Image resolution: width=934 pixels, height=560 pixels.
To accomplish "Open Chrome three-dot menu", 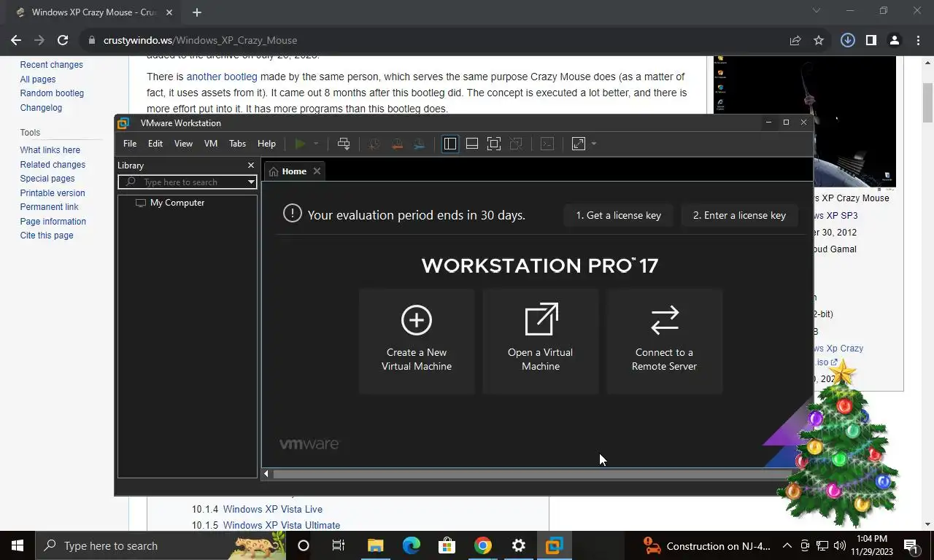I will click(x=917, y=40).
